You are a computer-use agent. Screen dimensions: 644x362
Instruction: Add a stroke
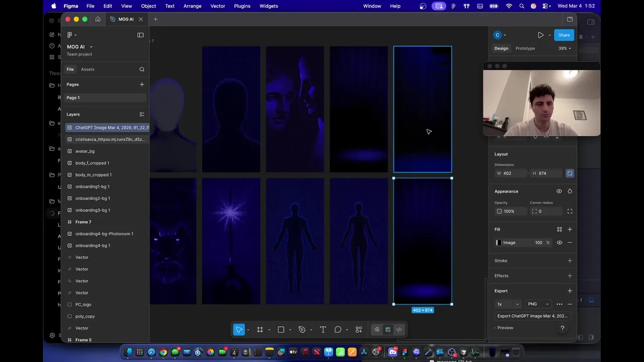(570, 260)
